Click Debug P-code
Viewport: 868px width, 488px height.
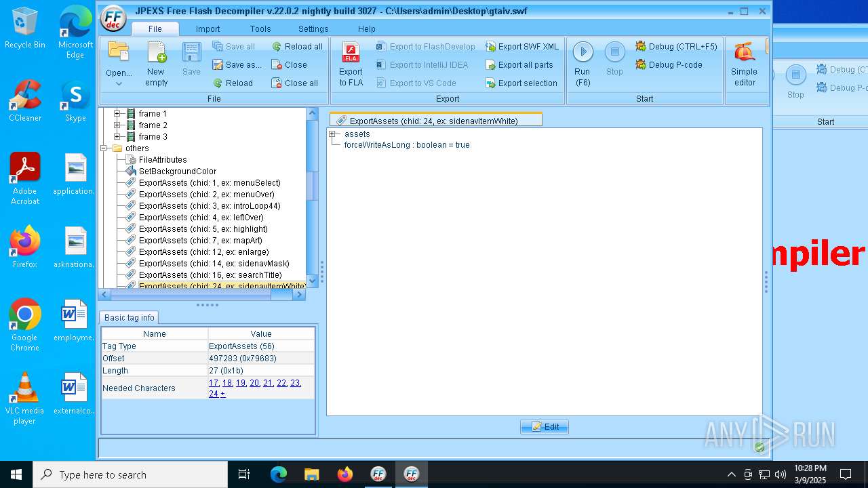[669, 65]
